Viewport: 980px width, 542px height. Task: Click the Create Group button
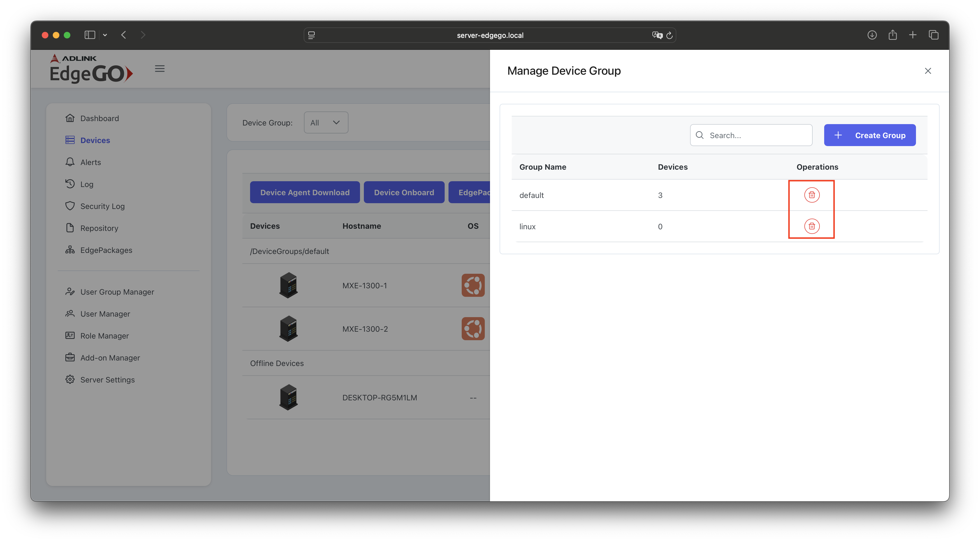click(x=870, y=135)
